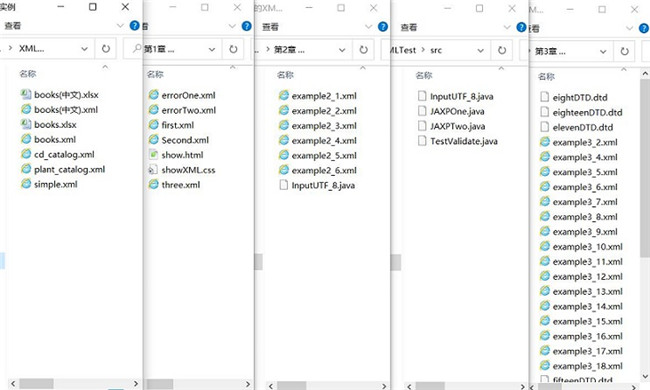
Task: Select the file name eighteenDTD.dtd
Action: pos(587,112)
